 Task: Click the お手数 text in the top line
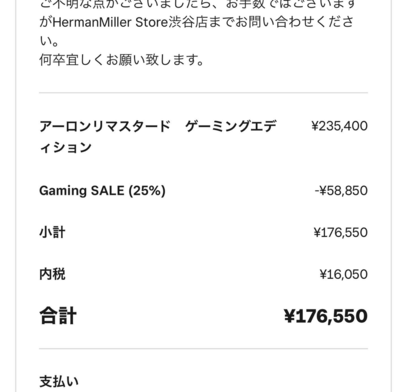(x=246, y=4)
